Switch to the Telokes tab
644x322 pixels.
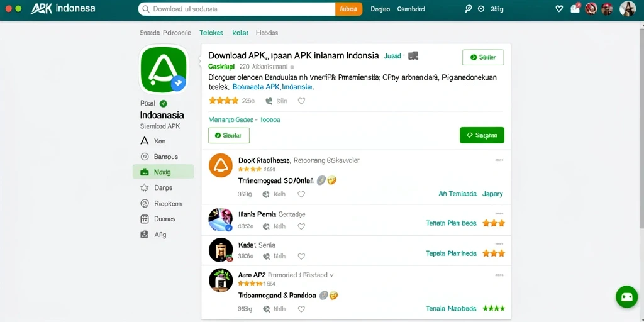211,33
